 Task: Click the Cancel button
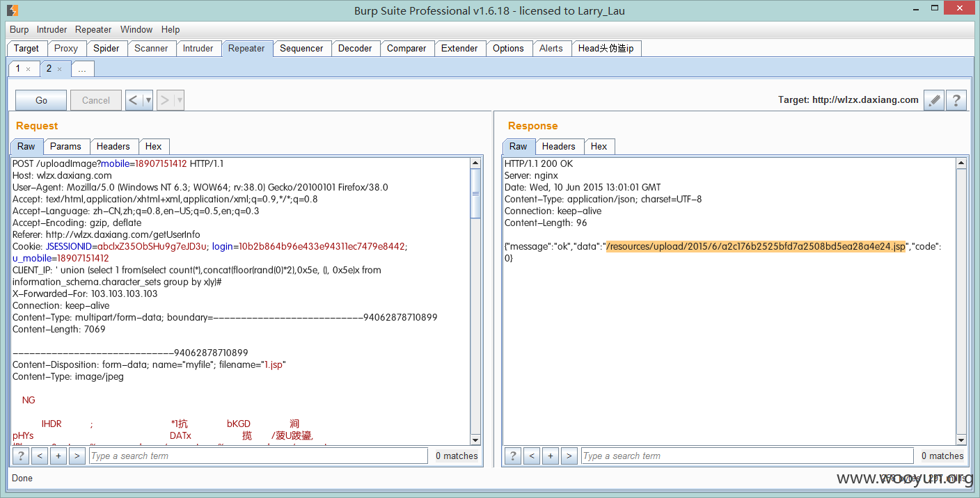click(96, 100)
